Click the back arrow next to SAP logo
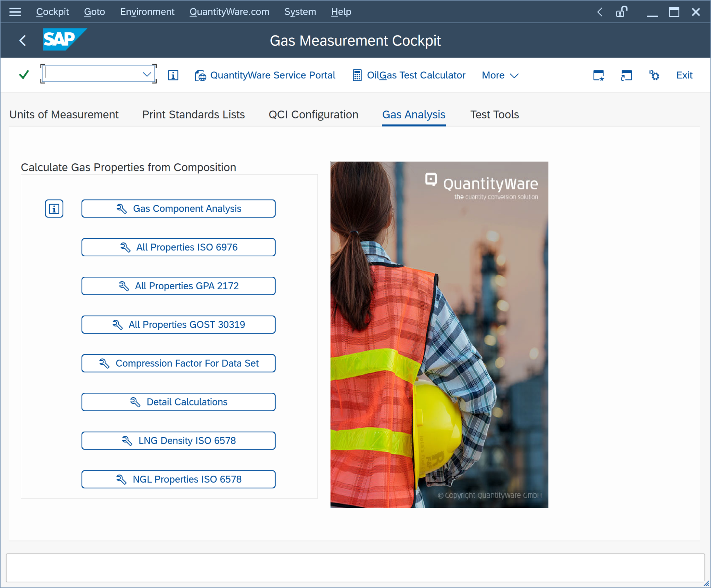 (23, 40)
